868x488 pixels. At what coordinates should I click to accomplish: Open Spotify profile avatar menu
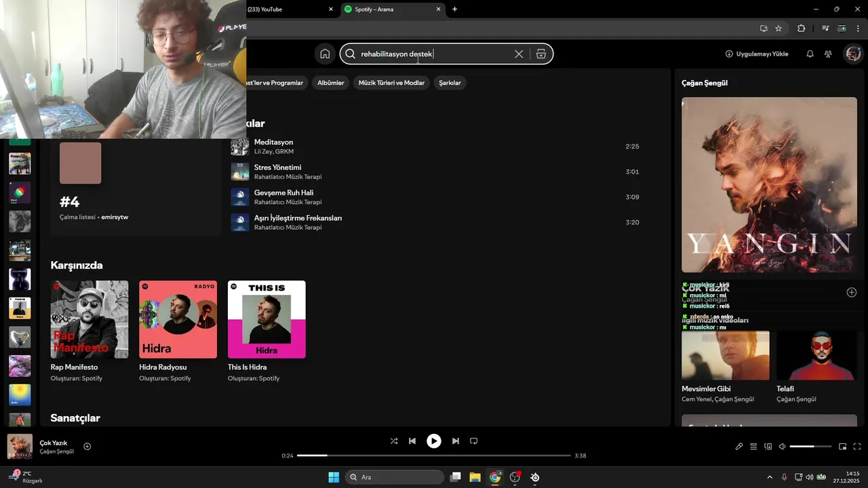(x=852, y=54)
